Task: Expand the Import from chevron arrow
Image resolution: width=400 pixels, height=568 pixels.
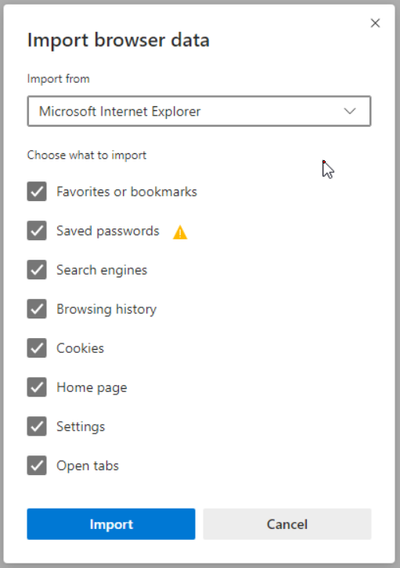Action: [350, 111]
